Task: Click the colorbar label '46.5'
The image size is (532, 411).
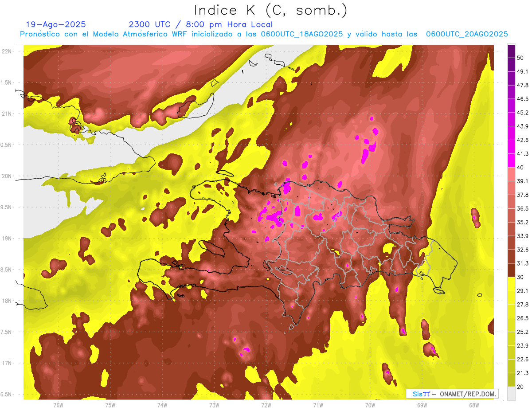Action: pyautogui.click(x=523, y=99)
